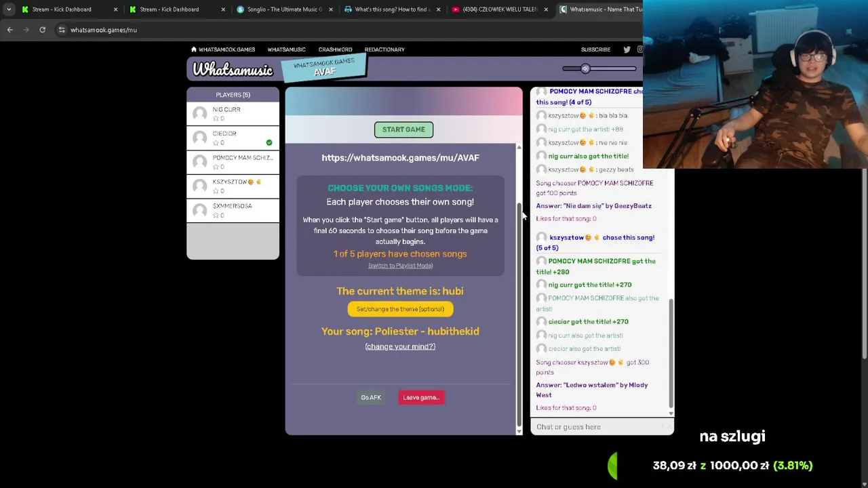Click $XMMERSOSA's avatar icon
The width and height of the screenshot is (868, 488).
199,211
